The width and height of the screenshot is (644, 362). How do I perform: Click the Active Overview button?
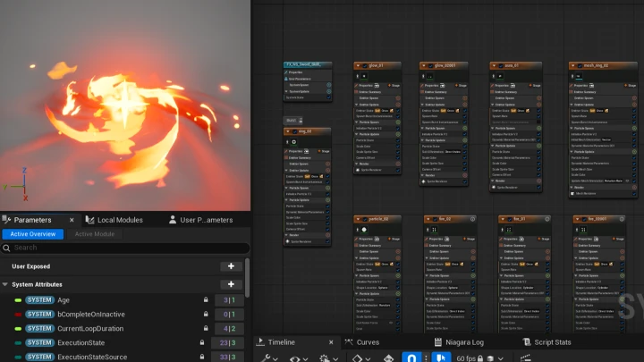[31, 234]
